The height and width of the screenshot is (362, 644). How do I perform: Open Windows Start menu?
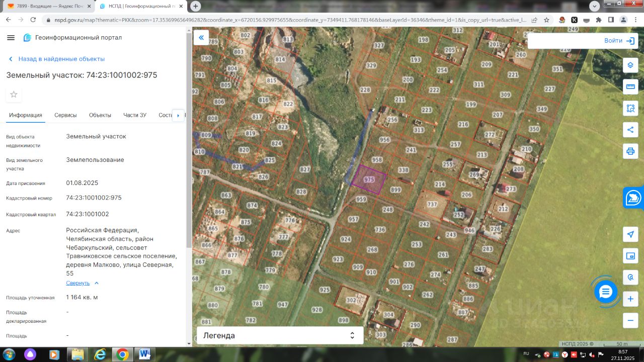(x=9, y=354)
